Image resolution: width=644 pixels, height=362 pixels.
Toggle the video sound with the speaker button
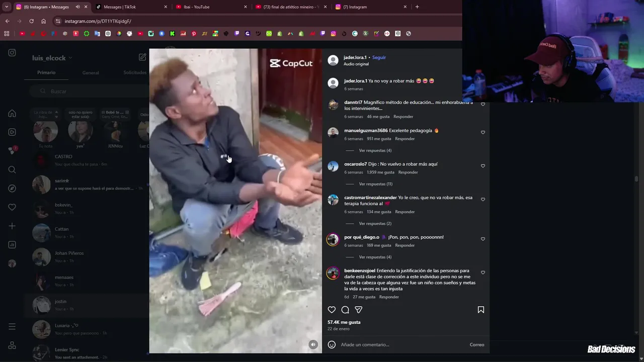313,344
